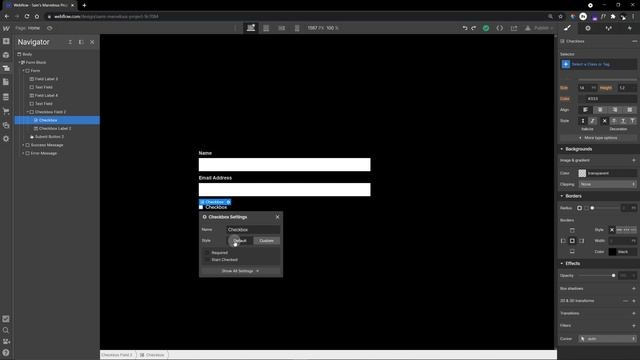Viewport: 640px width, 360px height.
Task: Toggle the page preview eye icon
Action: (50, 28)
